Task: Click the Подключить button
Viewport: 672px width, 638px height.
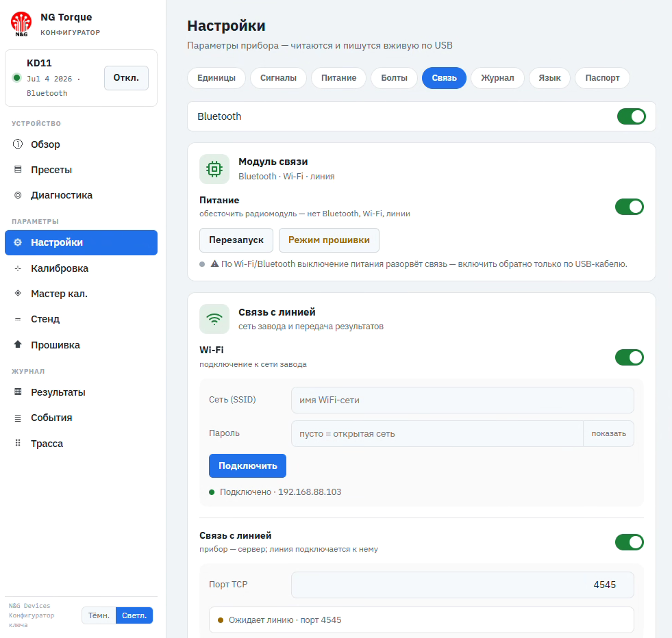Action: coord(248,466)
